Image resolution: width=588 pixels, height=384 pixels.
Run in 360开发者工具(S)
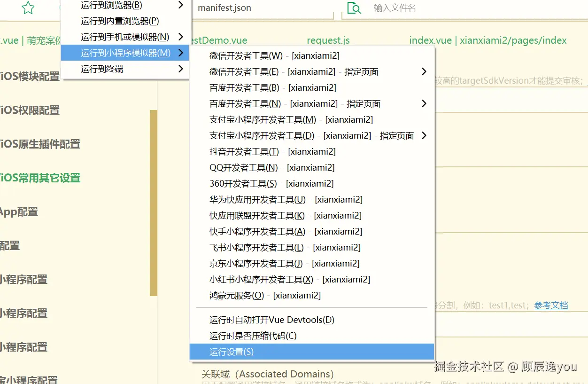pyautogui.click(x=312, y=184)
